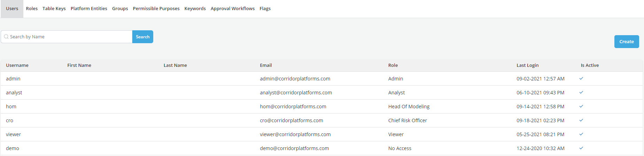This screenshot has height=156, width=644.
Task: Select the Head Of Modeling role row
Action: coord(409,107)
